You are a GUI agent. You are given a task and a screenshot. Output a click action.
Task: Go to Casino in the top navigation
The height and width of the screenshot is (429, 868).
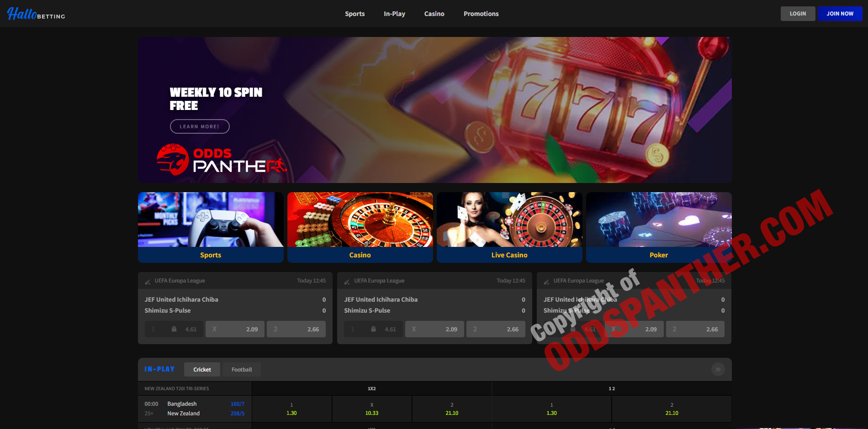434,14
